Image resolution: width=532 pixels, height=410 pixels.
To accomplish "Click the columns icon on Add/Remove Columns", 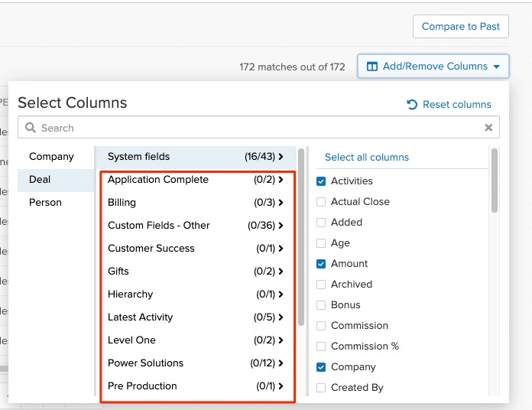I will [x=372, y=67].
